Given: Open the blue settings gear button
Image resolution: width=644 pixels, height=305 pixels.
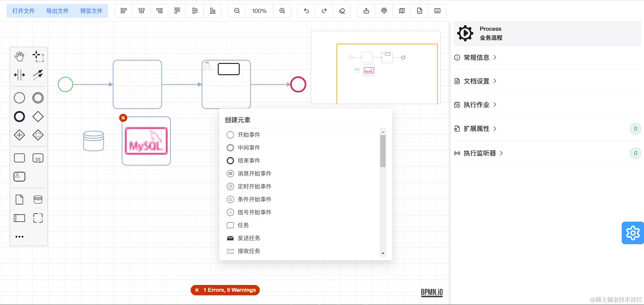Looking at the screenshot, I should tap(633, 233).
